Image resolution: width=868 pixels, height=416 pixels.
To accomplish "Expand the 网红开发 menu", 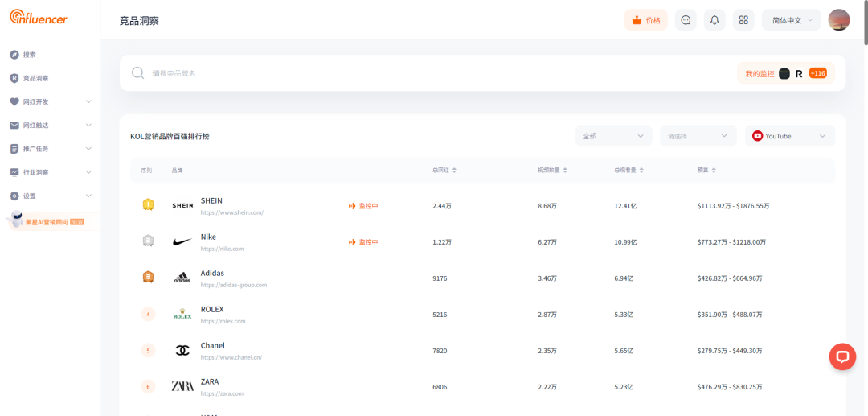I will pos(50,102).
